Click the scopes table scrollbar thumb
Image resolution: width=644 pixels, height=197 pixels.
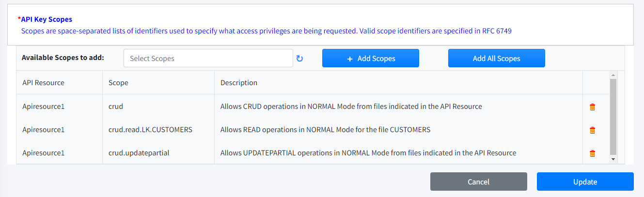[613, 116]
